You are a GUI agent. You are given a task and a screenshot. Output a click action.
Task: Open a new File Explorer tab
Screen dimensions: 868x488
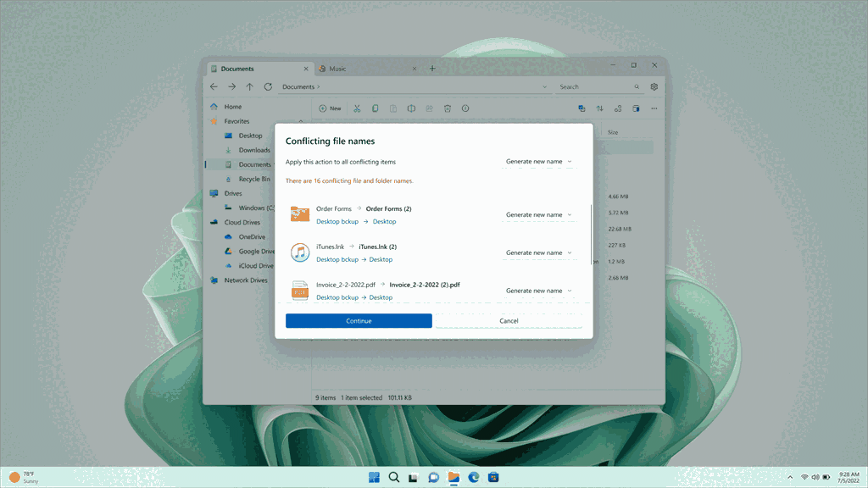point(432,69)
